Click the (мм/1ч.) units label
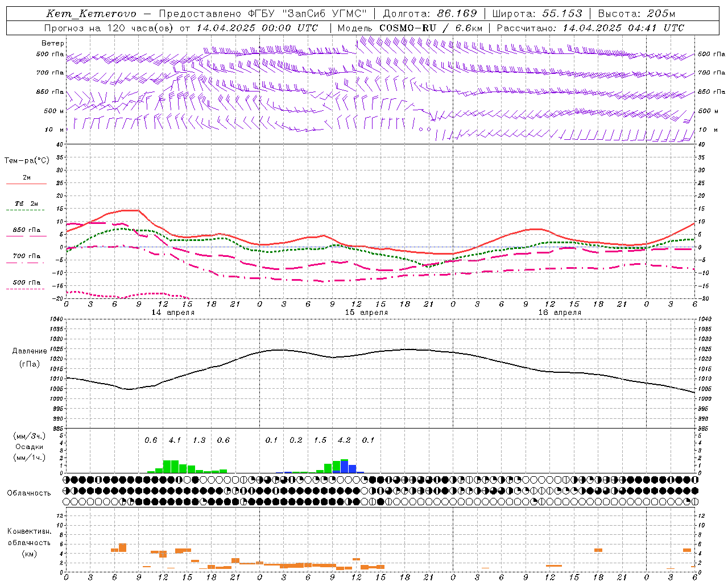The height and width of the screenshot is (582, 728). (29, 458)
